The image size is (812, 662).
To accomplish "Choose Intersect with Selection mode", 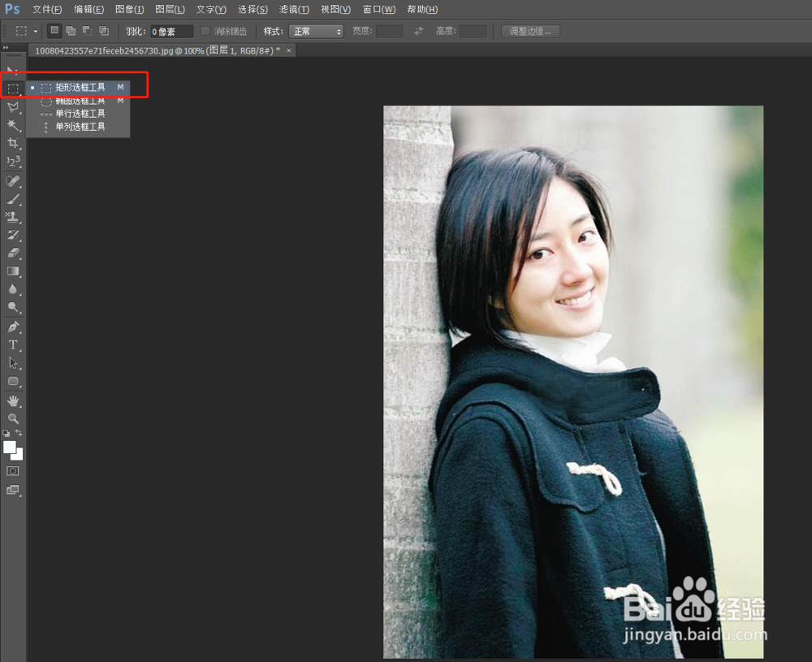I will pos(104,31).
